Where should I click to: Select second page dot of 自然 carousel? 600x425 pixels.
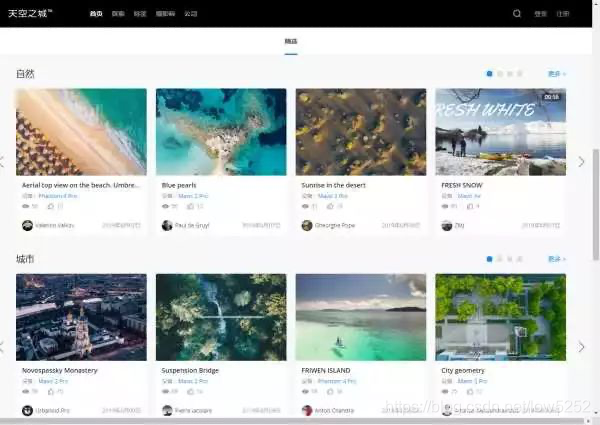click(x=499, y=73)
